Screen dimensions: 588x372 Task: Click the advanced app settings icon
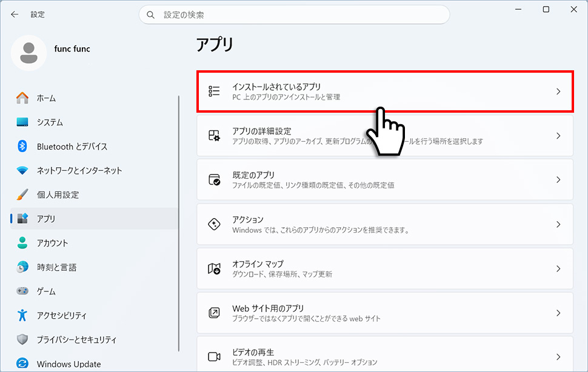click(x=214, y=135)
